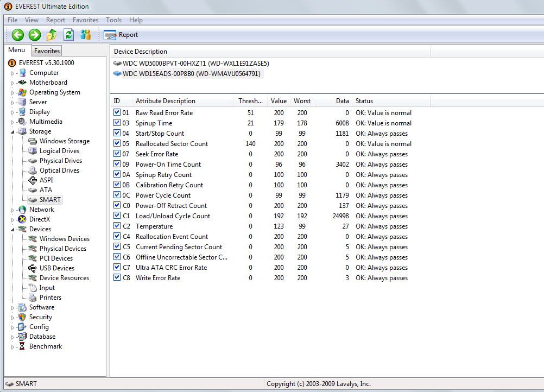Click the green Back arrow toolbar icon

pos(18,35)
